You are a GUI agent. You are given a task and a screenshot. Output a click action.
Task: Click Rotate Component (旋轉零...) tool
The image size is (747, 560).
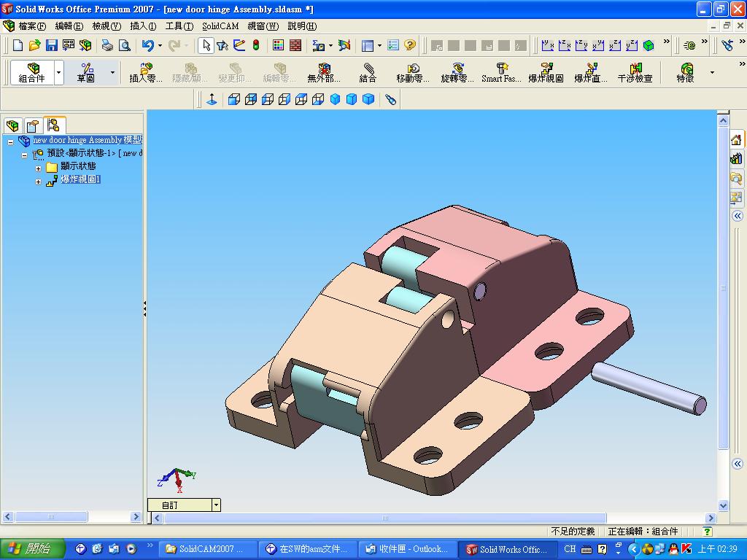pyautogui.click(x=457, y=72)
